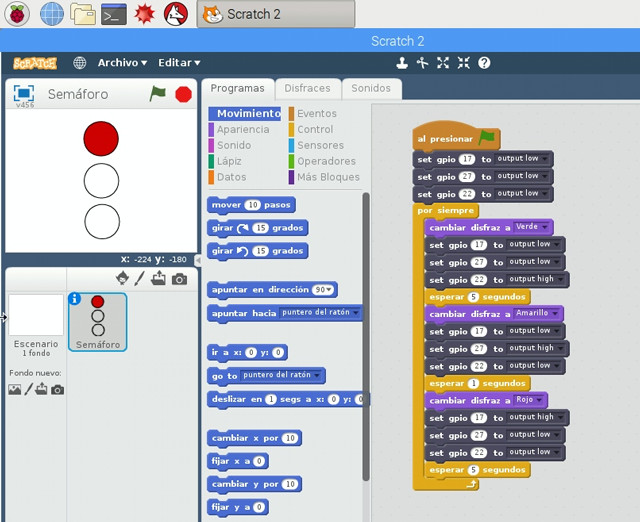Open block help question mark

point(484,63)
